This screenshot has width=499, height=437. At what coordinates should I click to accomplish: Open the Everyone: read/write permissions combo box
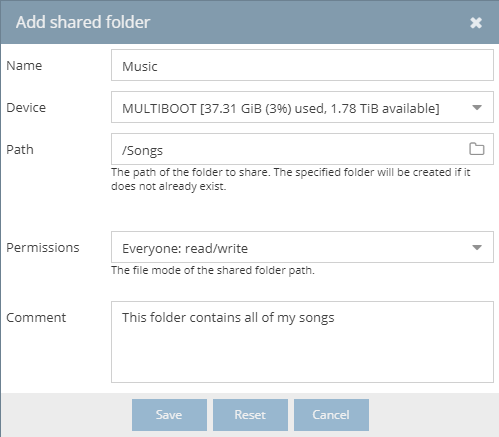click(302, 247)
